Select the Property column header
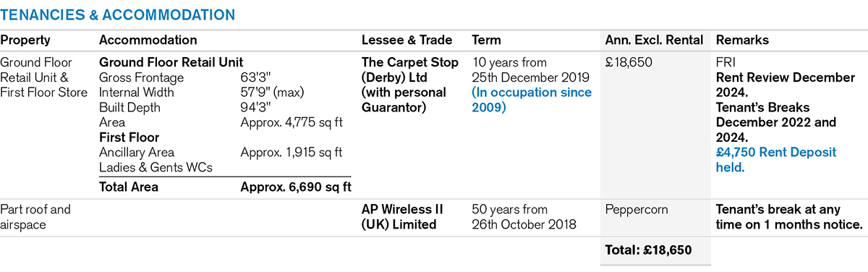The width and height of the screenshot is (868, 272). tap(25, 41)
